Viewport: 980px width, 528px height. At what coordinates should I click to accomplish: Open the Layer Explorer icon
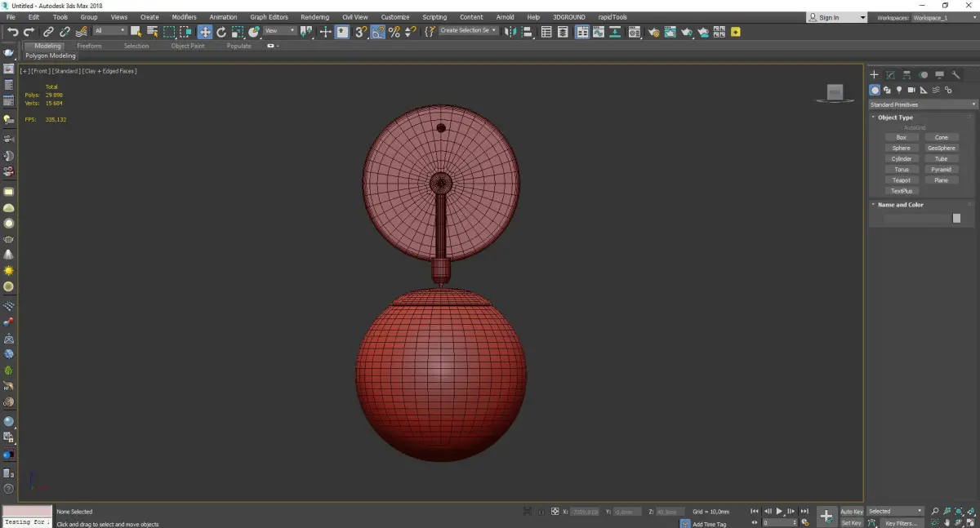point(563,32)
